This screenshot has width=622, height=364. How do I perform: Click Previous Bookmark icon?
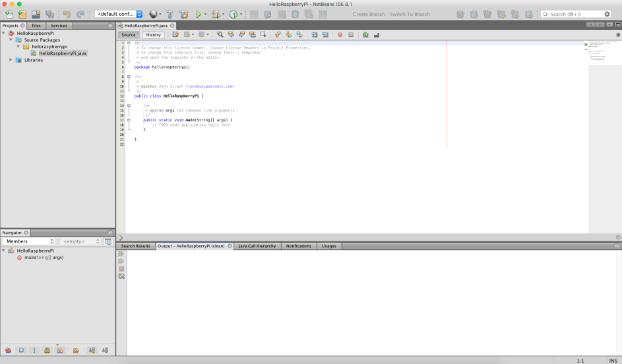click(278, 35)
